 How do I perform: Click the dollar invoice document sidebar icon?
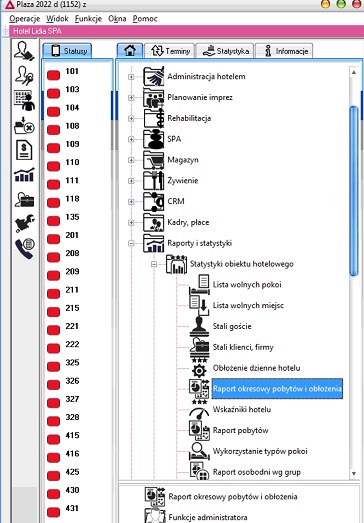[24, 149]
